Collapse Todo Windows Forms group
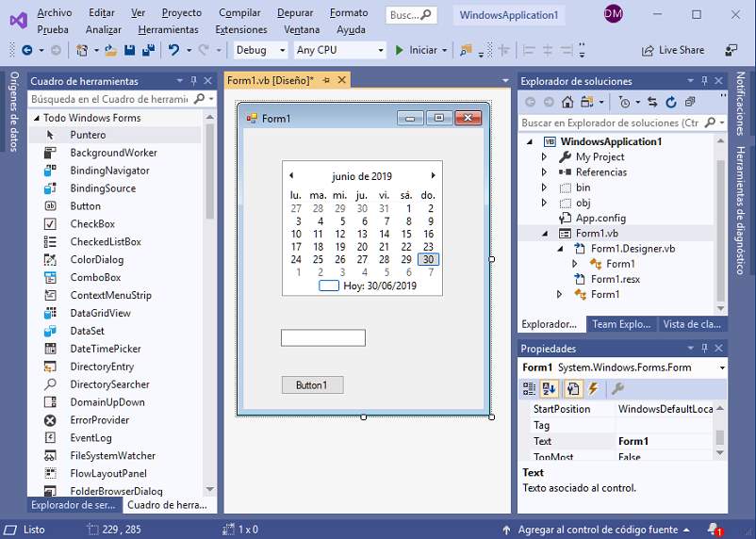Image resolution: width=756 pixels, height=539 pixels. click(36, 118)
